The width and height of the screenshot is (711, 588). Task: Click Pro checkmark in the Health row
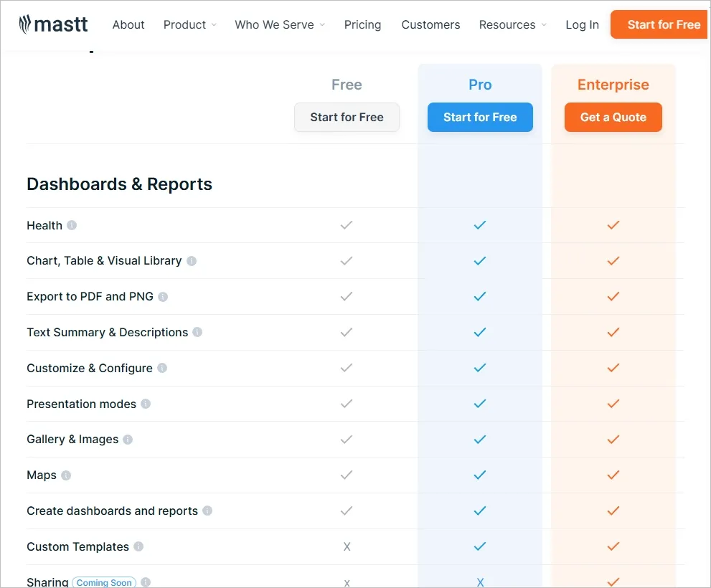[480, 225]
